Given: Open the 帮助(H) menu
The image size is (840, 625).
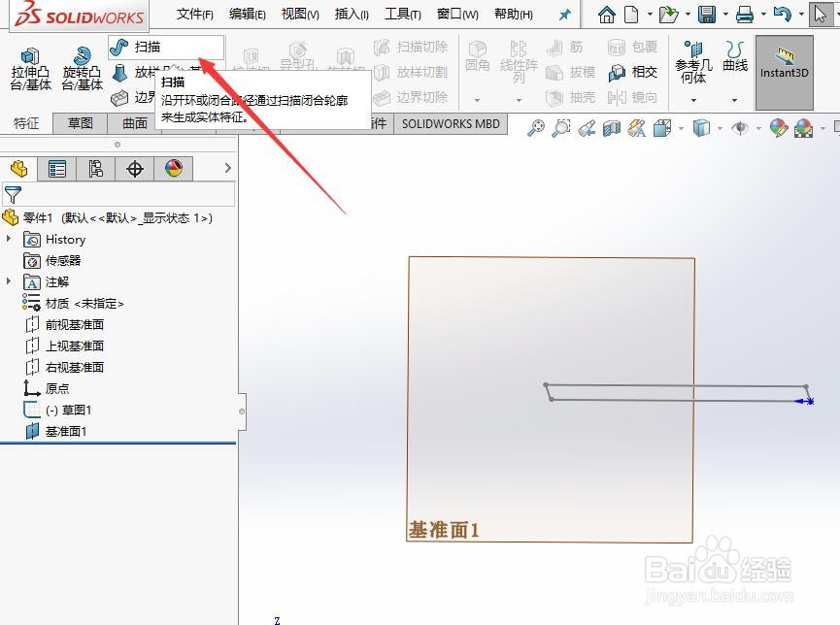Looking at the screenshot, I should tap(513, 15).
